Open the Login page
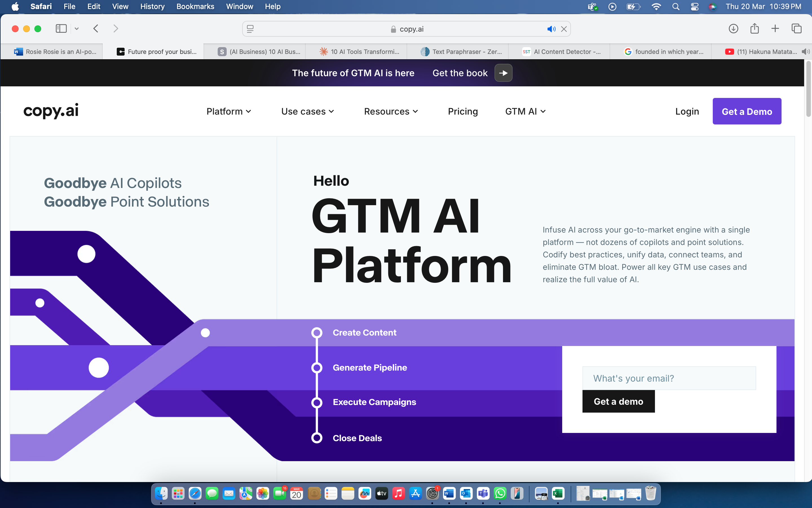This screenshot has height=508, width=812. click(x=687, y=111)
